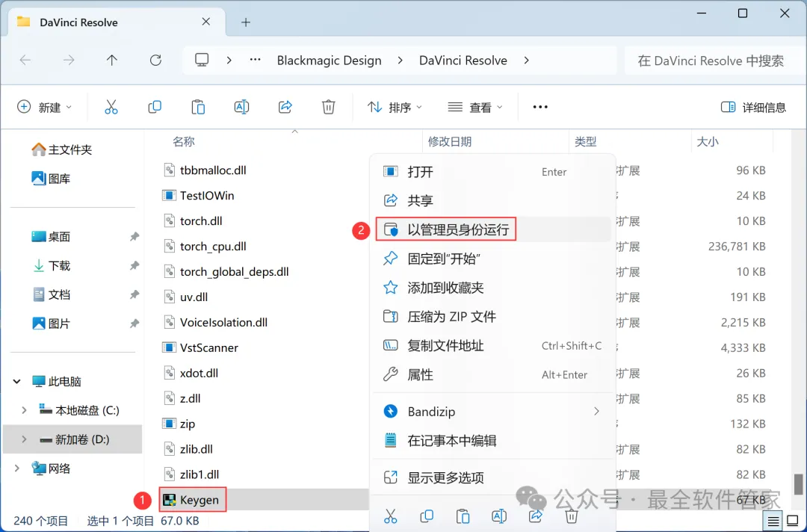Click the Blackmagic Design breadcrumb
This screenshot has height=532, width=807.
coord(329,61)
